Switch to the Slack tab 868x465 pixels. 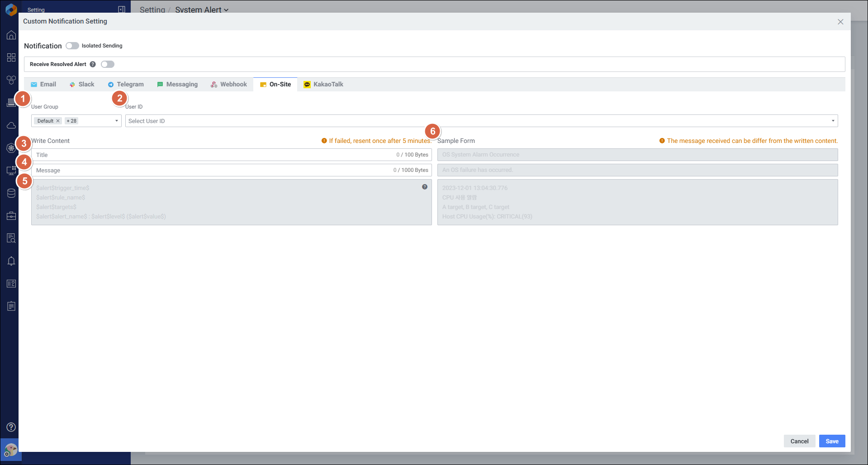click(82, 85)
